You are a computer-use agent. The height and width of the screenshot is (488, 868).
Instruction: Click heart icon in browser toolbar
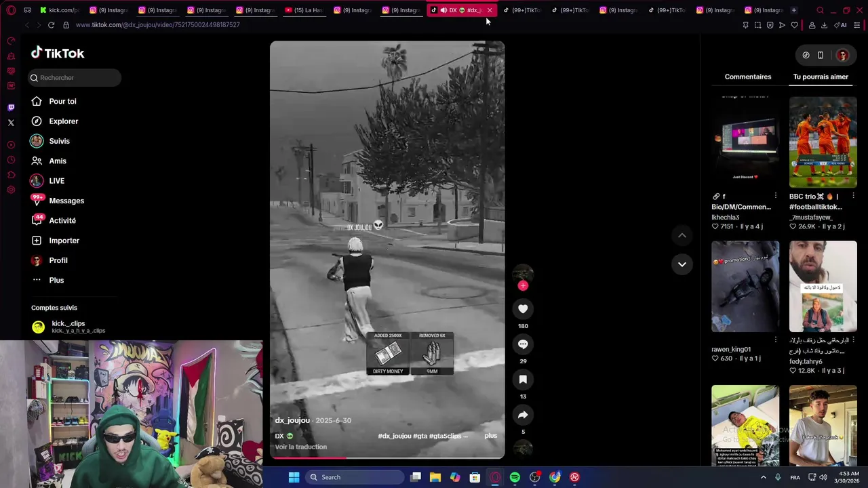click(x=795, y=25)
